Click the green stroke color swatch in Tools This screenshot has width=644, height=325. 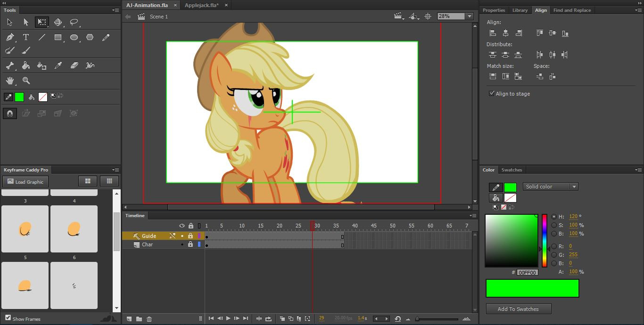pyautogui.click(x=19, y=97)
